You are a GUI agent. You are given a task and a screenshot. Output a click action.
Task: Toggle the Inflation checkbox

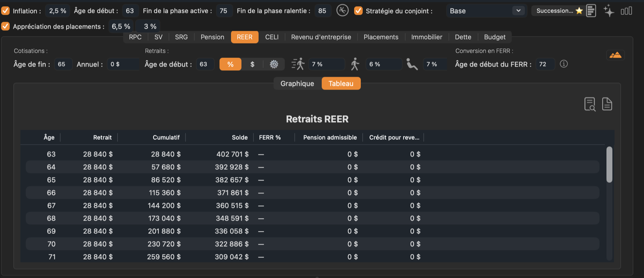pyautogui.click(x=5, y=11)
